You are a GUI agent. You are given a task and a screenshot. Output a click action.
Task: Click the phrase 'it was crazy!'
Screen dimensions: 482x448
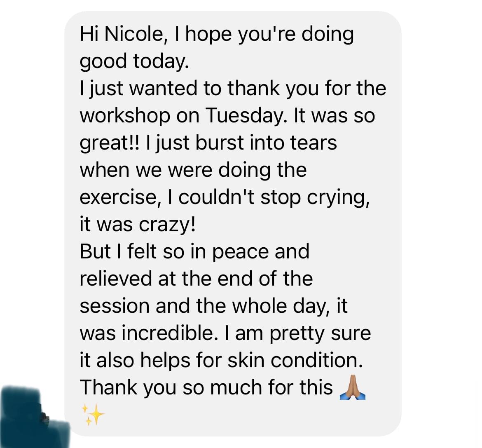(x=138, y=225)
